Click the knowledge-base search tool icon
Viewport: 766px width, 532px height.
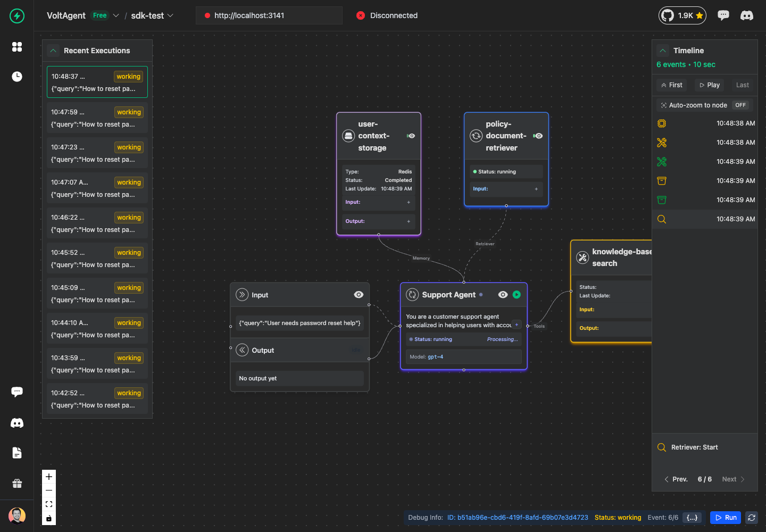[x=582, y=257]
